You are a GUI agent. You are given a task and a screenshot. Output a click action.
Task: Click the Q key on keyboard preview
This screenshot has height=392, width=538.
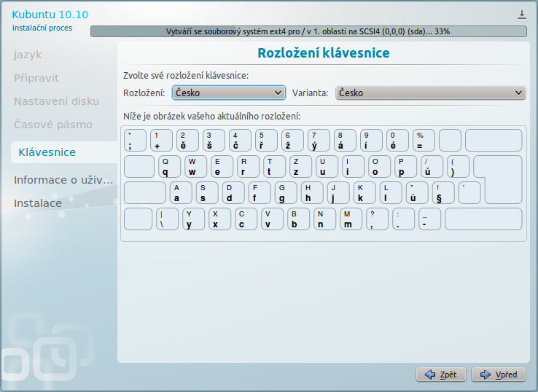pyautogui.click(x=170, y=167)
